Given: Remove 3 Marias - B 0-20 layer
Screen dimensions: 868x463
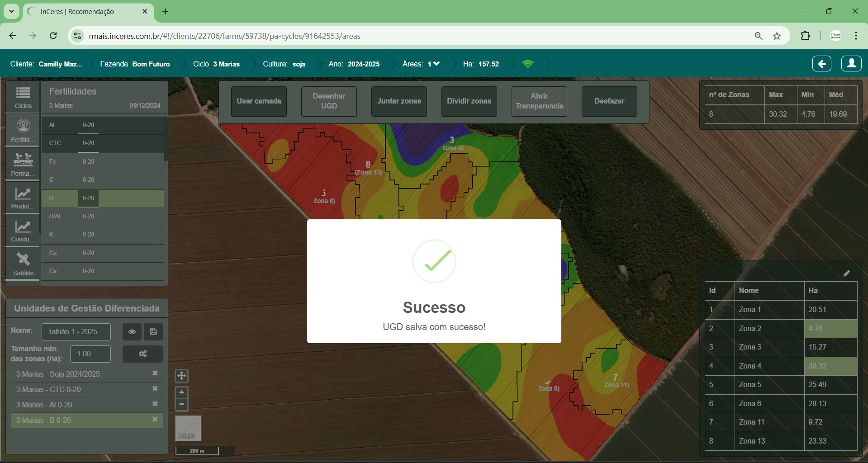Looking at the screenshot, I should pos(155,420).
